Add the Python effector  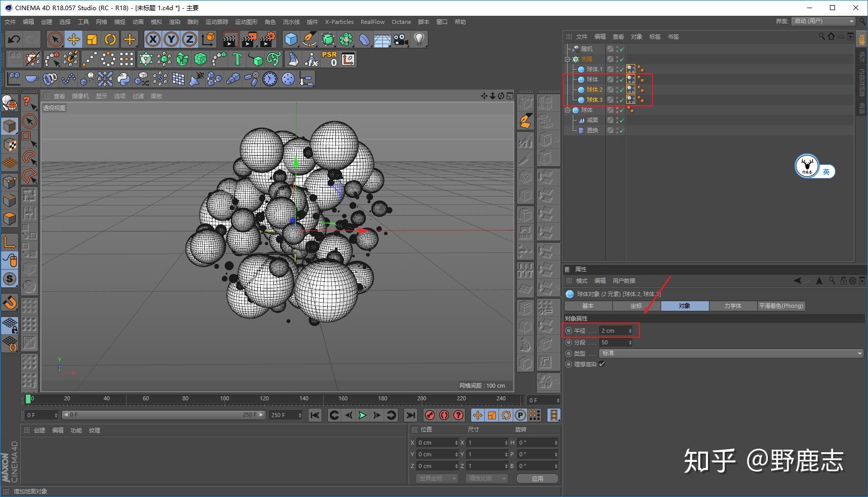click(123, 79)
